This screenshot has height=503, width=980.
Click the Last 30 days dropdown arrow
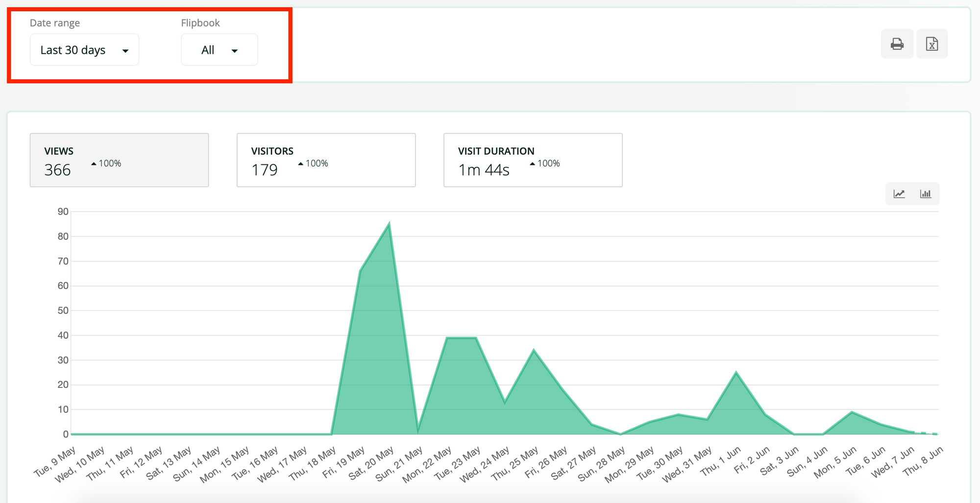(x=125, y=51)
